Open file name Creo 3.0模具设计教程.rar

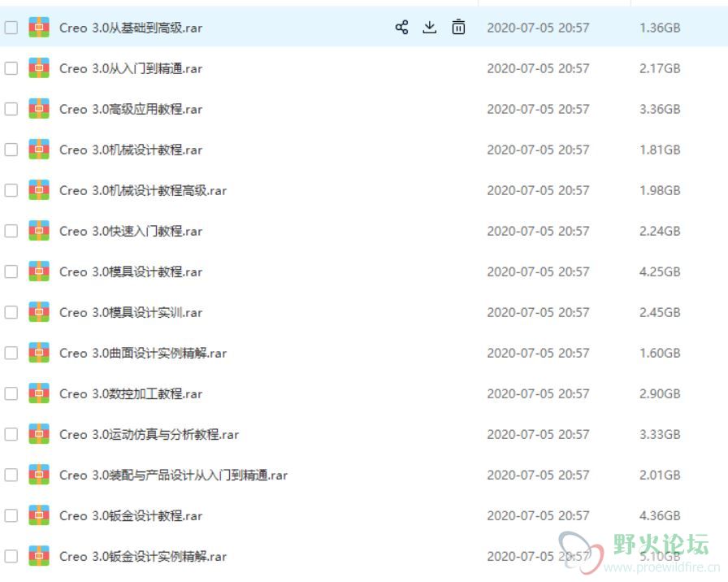point(131,271)
